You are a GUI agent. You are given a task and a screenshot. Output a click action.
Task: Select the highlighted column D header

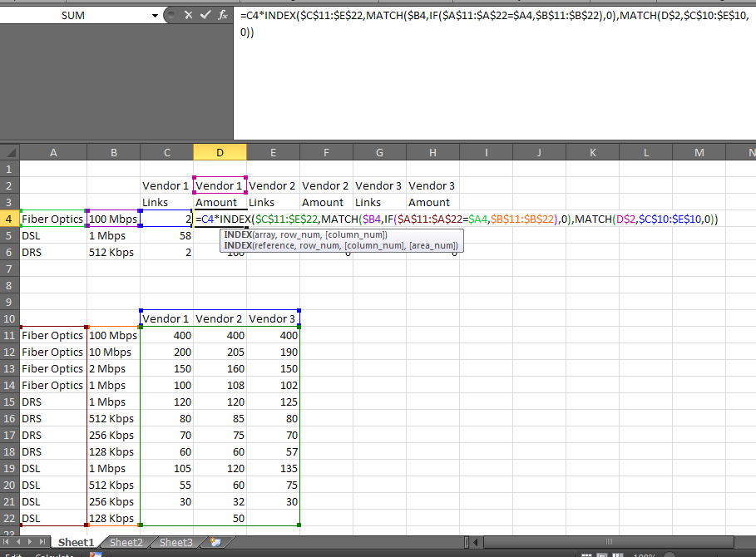coord(220,153)
